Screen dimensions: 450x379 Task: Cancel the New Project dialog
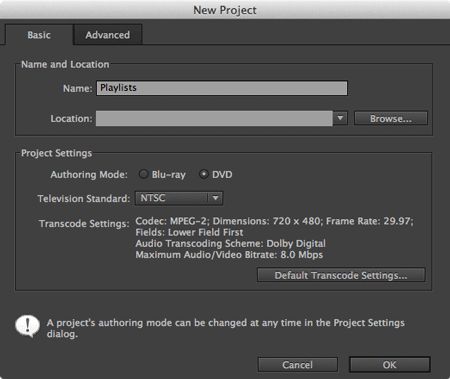click(x=297, y=365)
